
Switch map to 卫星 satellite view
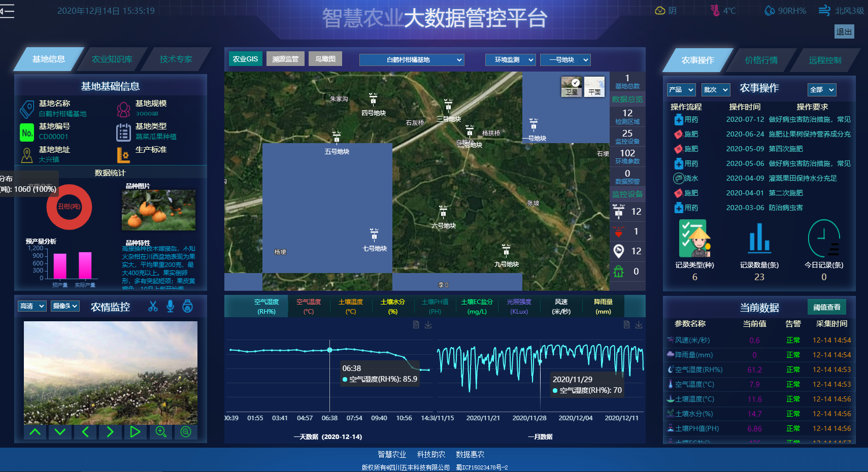click(572, 86)
